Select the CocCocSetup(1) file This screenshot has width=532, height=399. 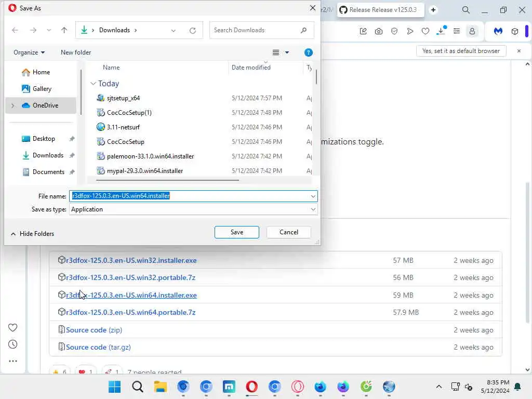point(129,113)
